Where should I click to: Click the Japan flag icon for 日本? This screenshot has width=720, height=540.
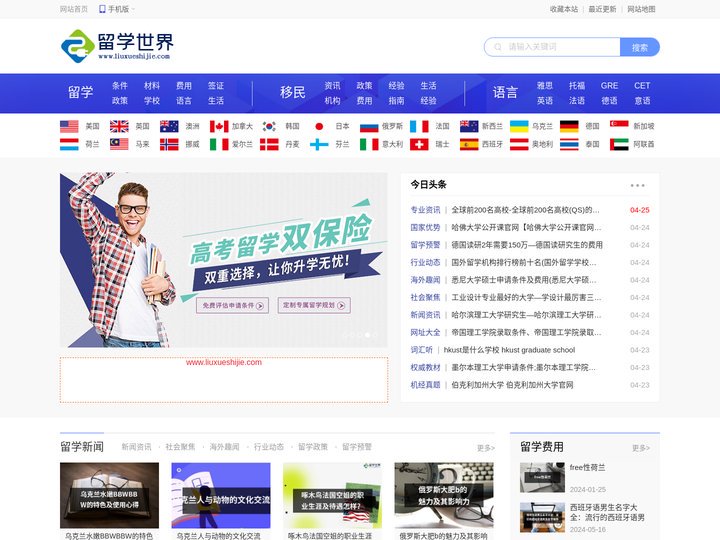319,126
